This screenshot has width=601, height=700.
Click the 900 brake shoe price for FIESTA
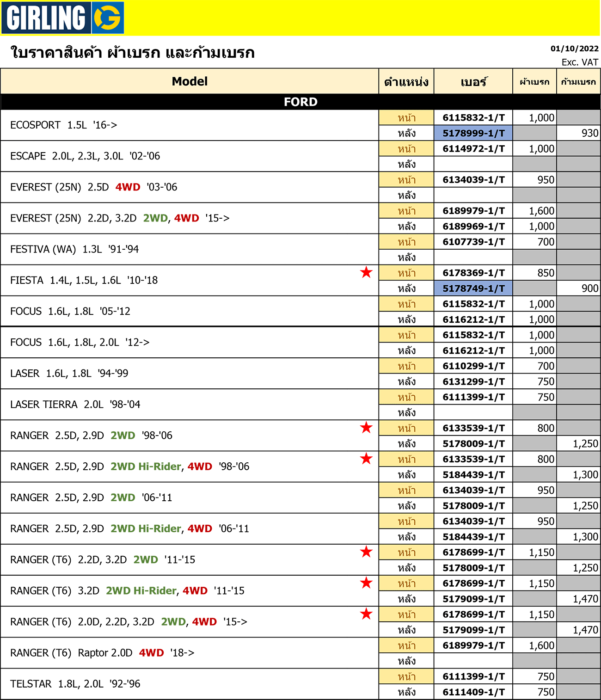click(x=578, y=289)
